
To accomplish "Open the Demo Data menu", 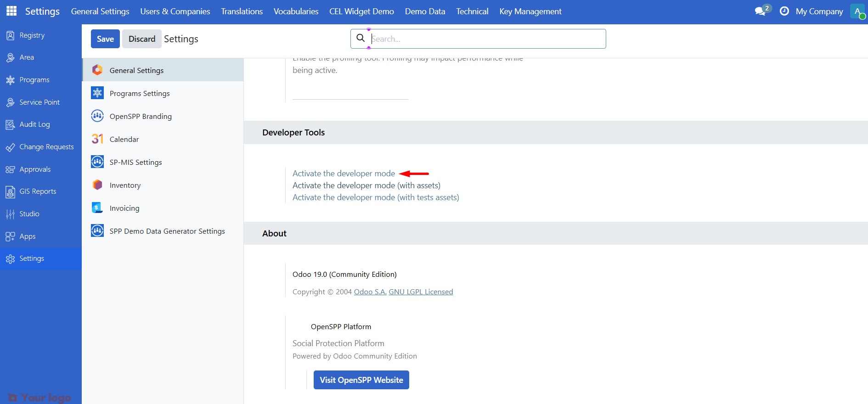I will coord(425,11).
